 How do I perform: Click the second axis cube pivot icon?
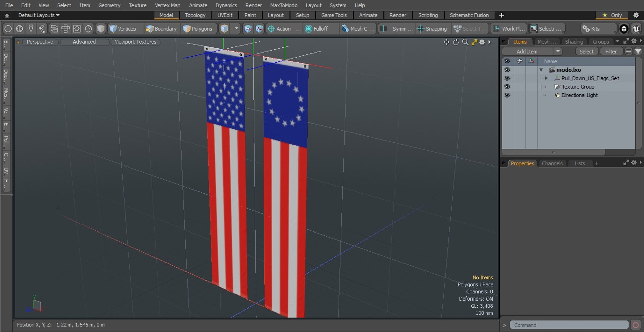tap(259, 29)
